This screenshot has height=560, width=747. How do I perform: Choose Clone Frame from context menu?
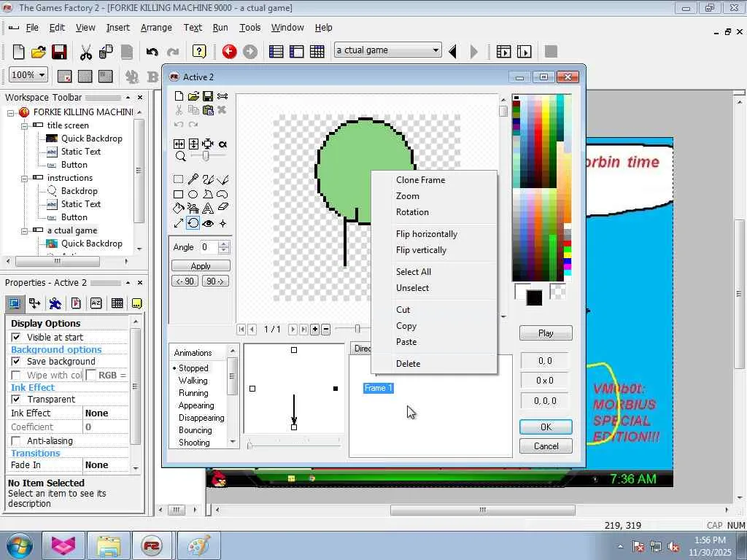click(420, 180)
